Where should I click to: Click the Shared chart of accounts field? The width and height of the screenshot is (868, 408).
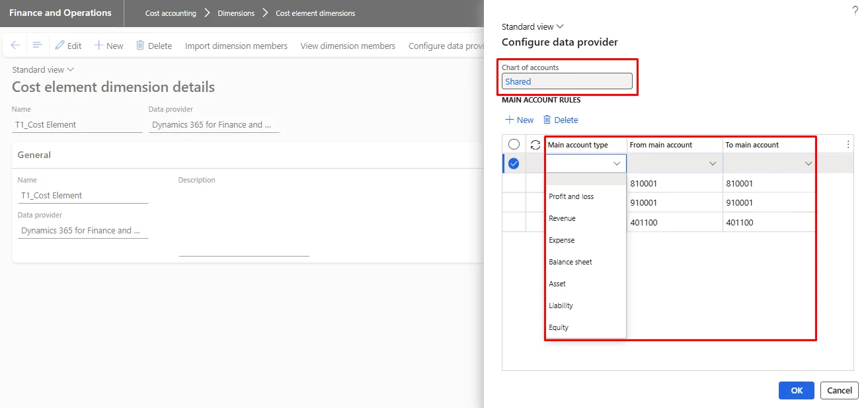(x=567, y=81)
